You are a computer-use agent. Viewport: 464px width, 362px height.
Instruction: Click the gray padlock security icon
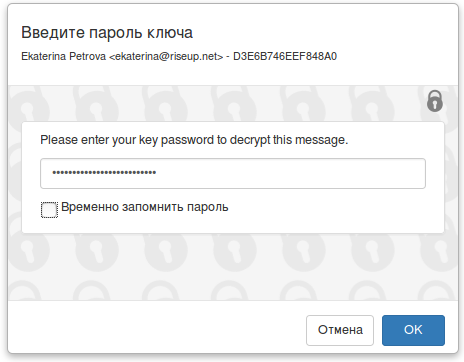coord(435,101)
